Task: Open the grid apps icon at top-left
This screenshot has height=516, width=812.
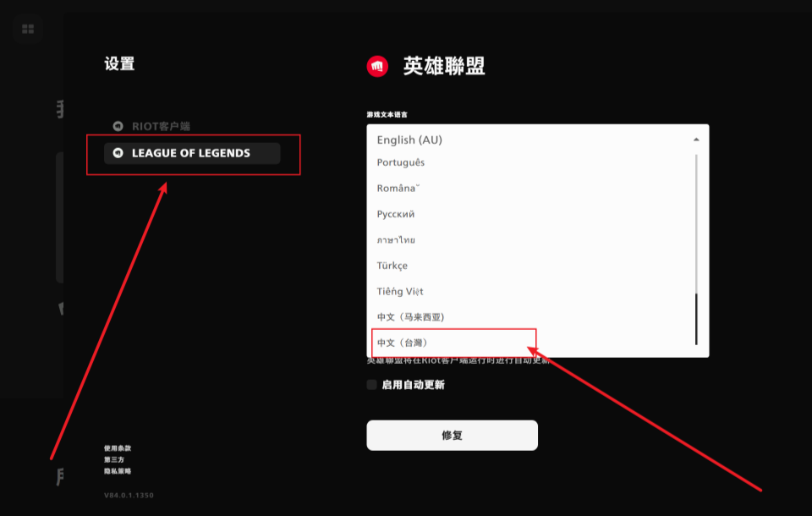Action: coord(28,29)
